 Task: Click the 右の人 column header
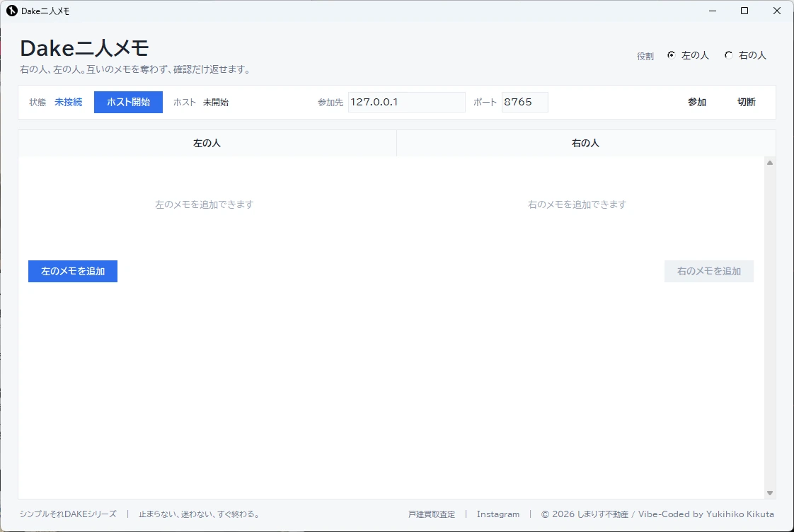click(x=586, y=143)
